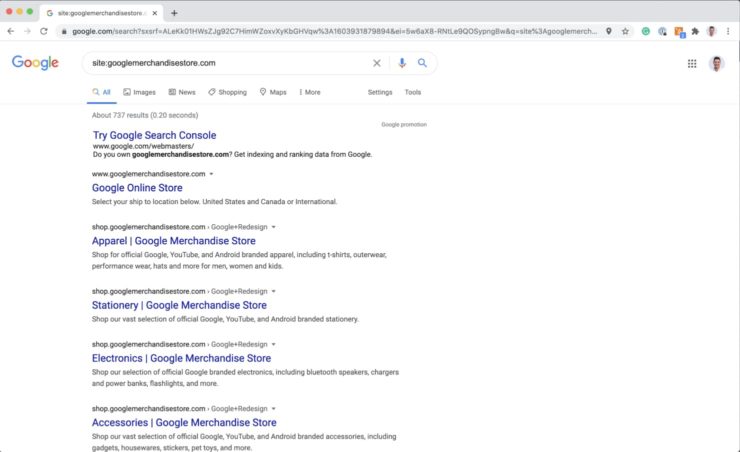Open the Google Online Store result
The image size is (740, 452).
[x=137, y=188]
